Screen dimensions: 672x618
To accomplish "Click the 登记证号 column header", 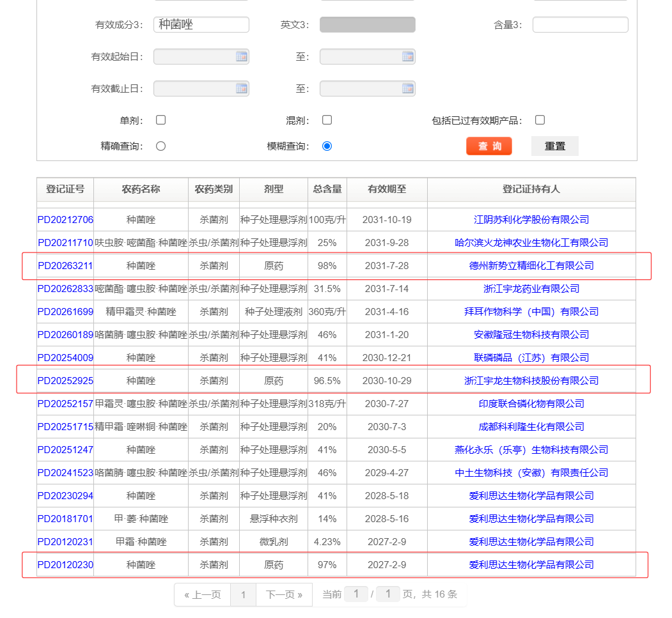I will [65, 189].
